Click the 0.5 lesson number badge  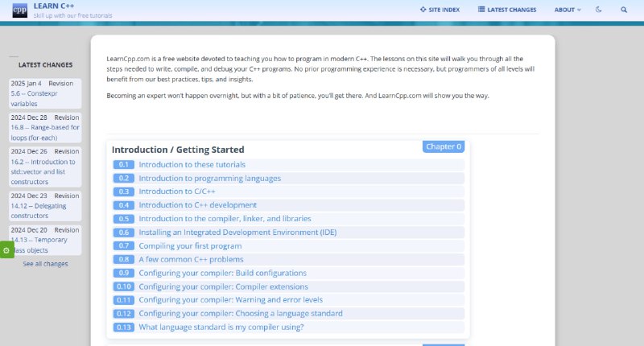(x=124, y=219)
